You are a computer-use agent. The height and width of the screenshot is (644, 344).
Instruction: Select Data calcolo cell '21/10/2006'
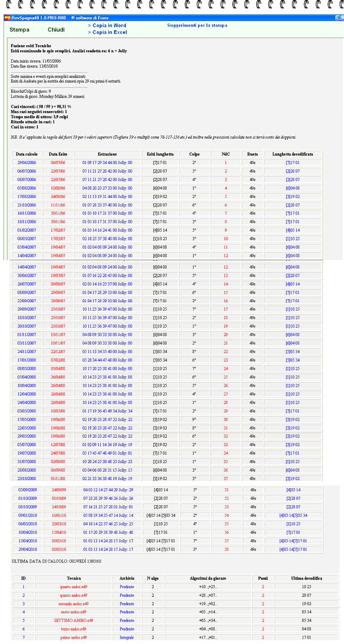point(27,205)
